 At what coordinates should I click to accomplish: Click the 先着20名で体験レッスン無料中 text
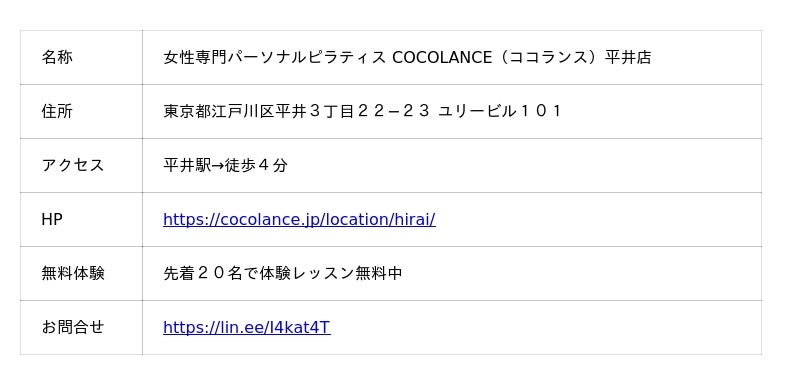coord(283,273)
